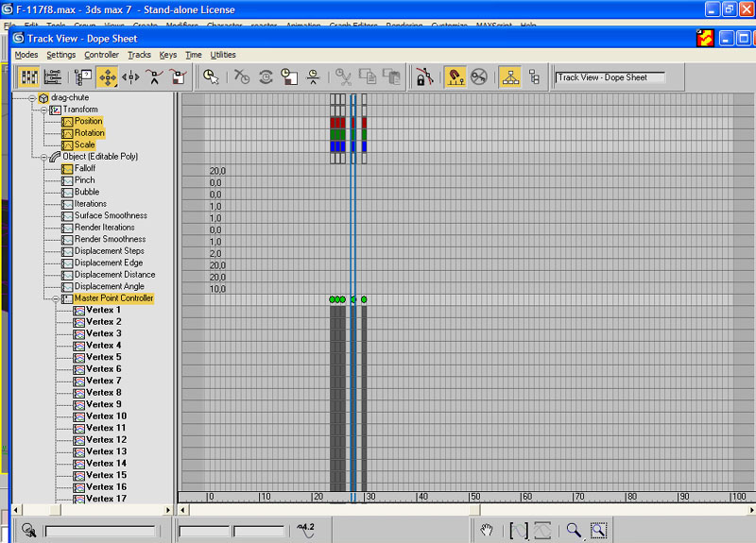Click the rightmost green Master Point key dot
Viewport: 756px width, 543px height.
pos(364,299)
